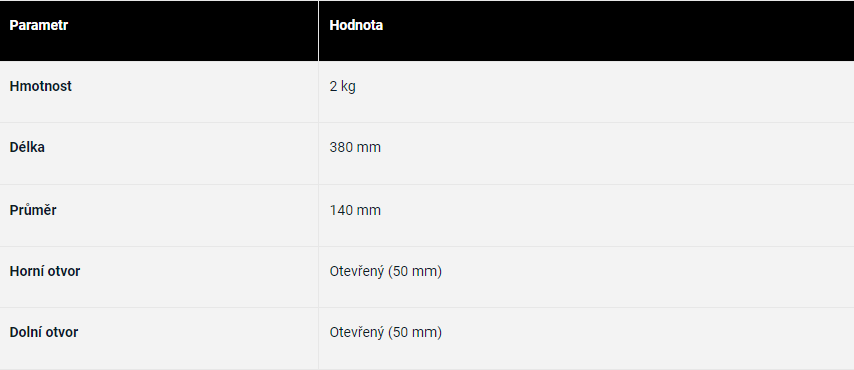Click the number 380 in Délka row

click(x=340, y=148)
